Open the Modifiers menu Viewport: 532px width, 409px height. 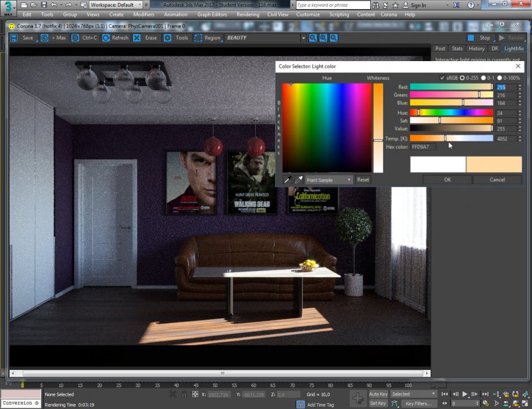point(144,15)
